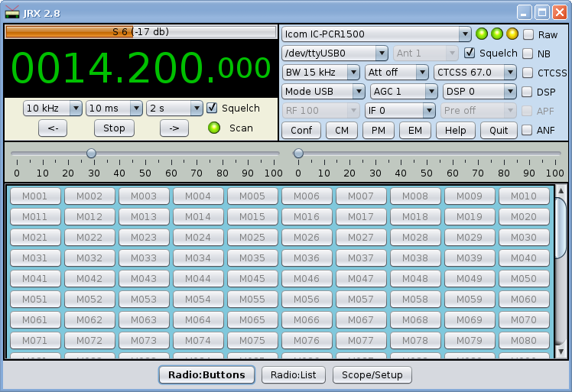Click the JRX app icon in title bar
This screenshot has width=572, height=392.
tap(12, 12)
